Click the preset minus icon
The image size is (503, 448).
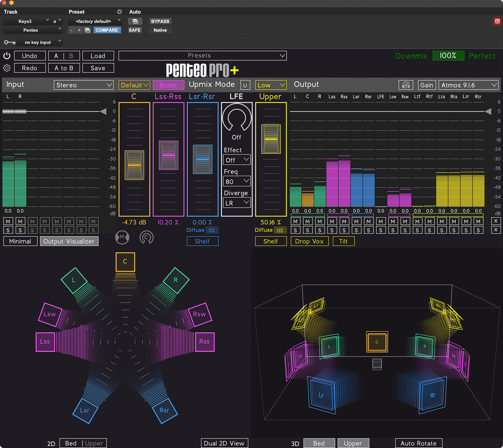point(71,30)
